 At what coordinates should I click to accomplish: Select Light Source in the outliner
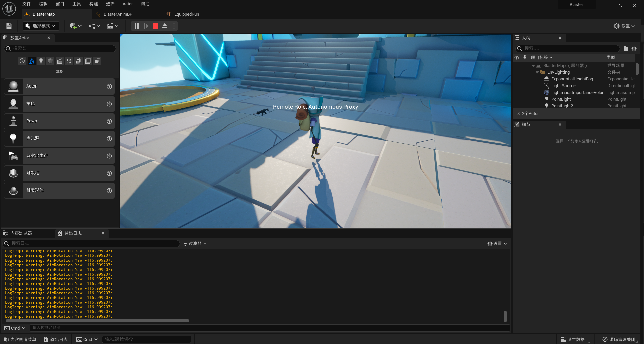pos(563,86)
